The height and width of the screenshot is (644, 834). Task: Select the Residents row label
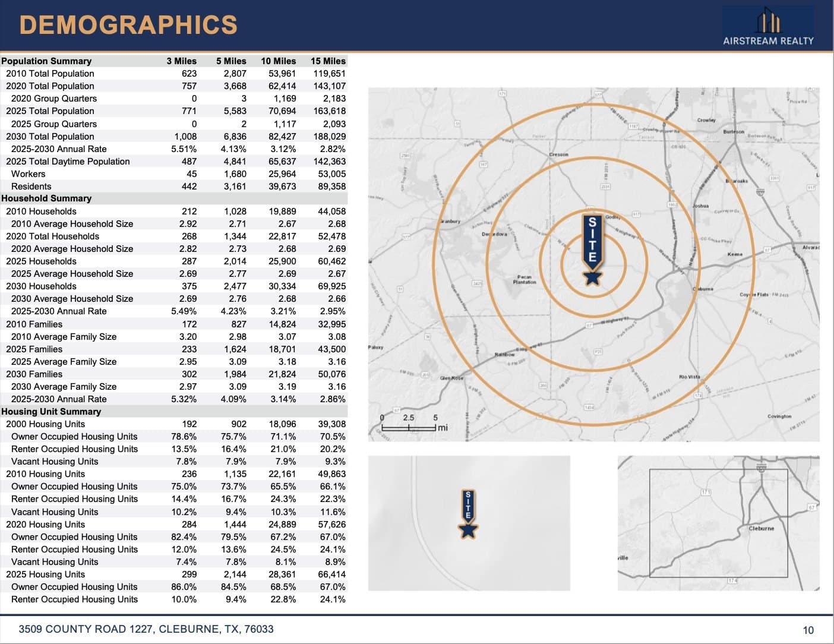tap(31, 186)
